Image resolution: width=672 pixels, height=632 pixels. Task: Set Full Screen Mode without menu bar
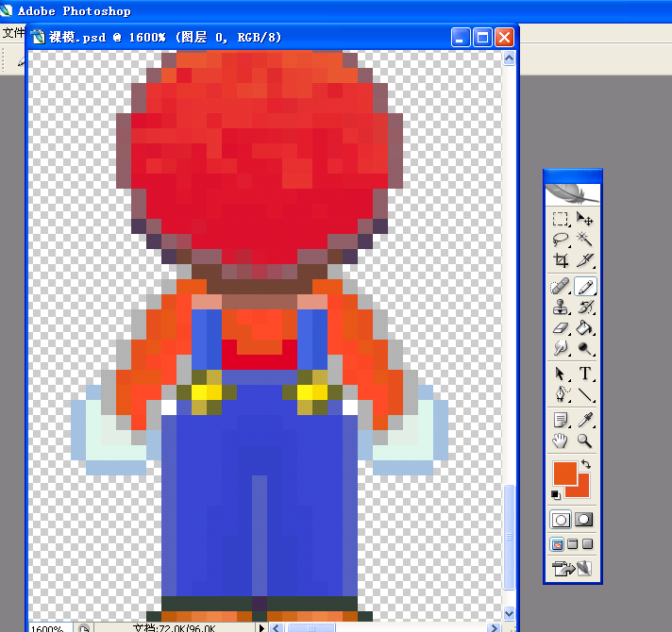pyautogui.click(x=588, y=544)
